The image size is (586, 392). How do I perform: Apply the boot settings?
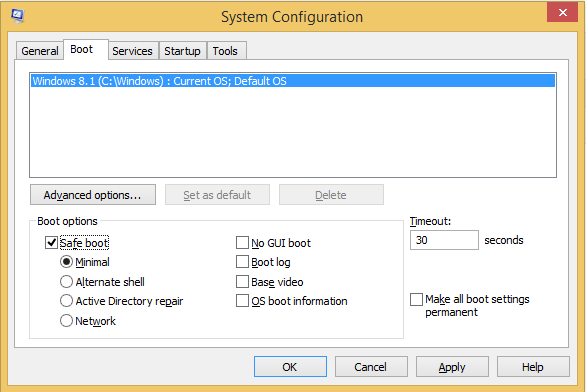click(x=452, y=367)
